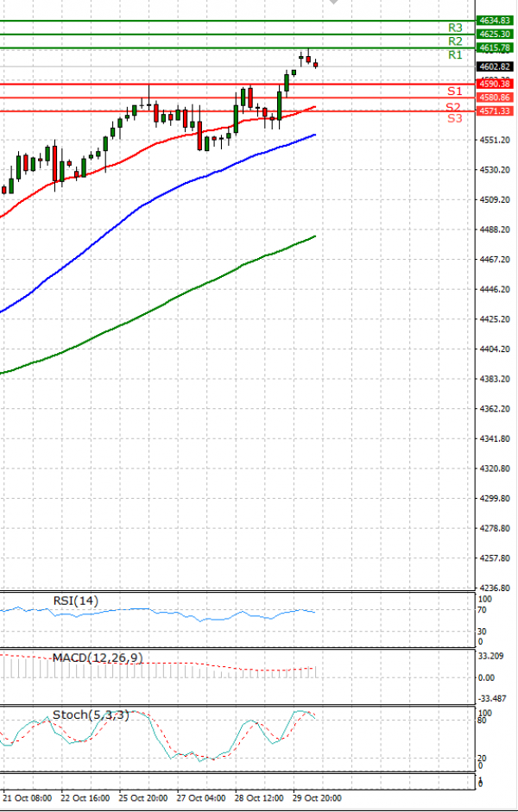Click the 4362.20 price axis value
This screenshot has width=518, height=812.
pos(495,409)
